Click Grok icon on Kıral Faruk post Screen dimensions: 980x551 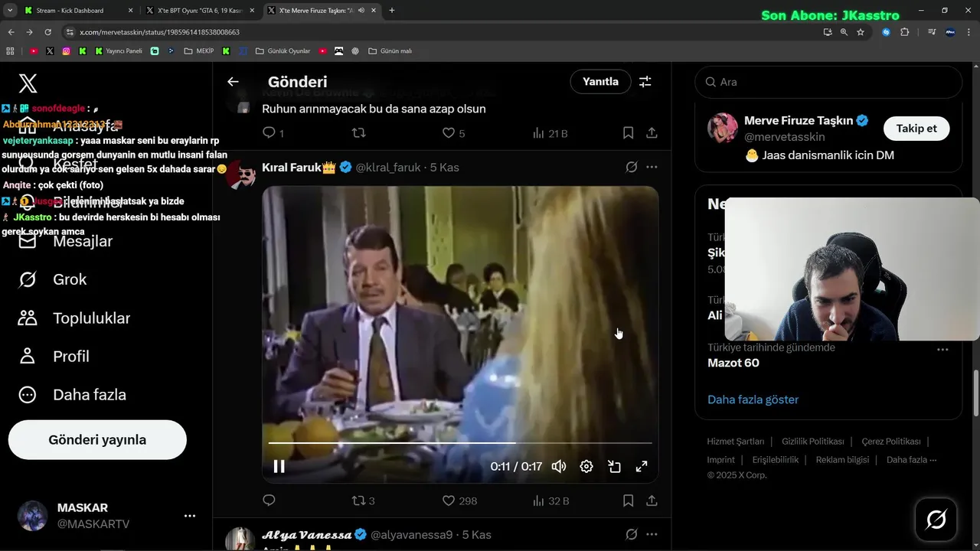pyautogui.click(x=632, y=167)
